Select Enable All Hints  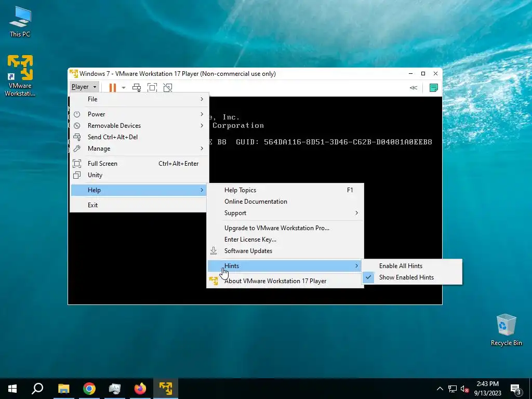pyautogui.click(x=412, y=266)
